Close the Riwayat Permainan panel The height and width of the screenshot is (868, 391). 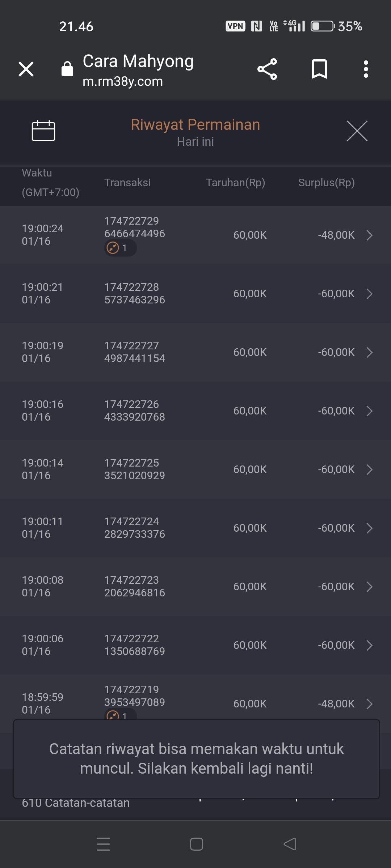coord(357,131)
